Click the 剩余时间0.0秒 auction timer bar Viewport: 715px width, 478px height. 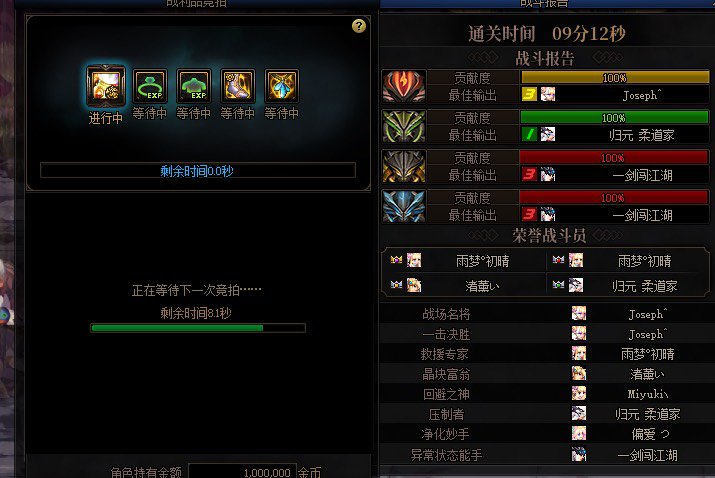(197, 171)
